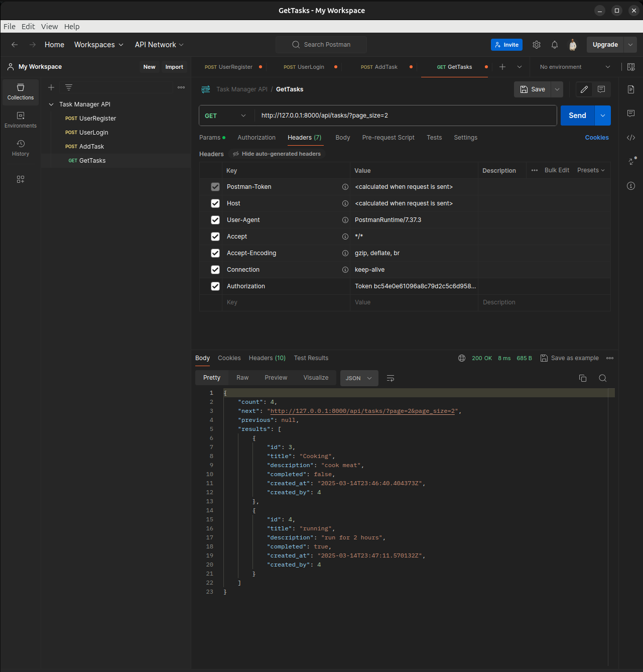
Task: Focus the Search Postman box
Action: point(321,45)
